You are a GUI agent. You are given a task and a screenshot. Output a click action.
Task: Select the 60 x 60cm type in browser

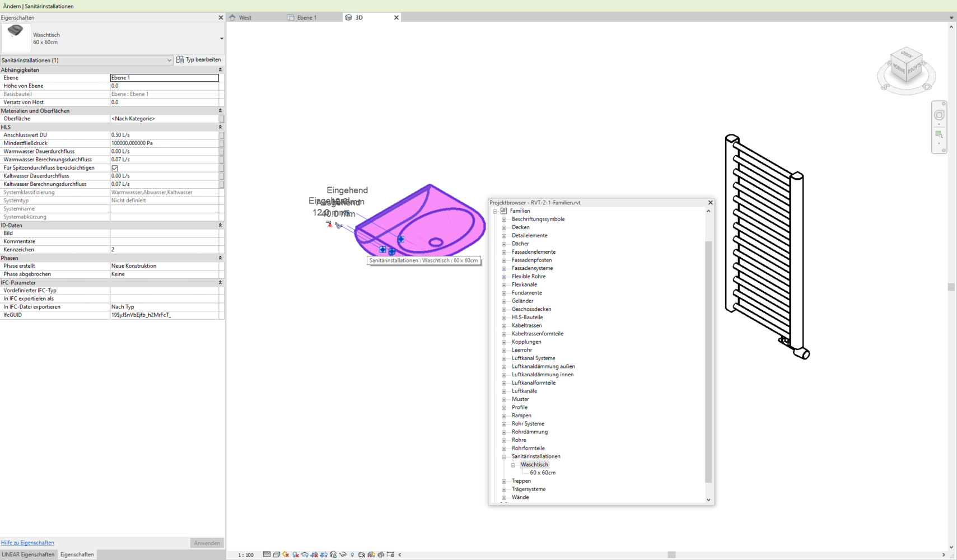542,473
